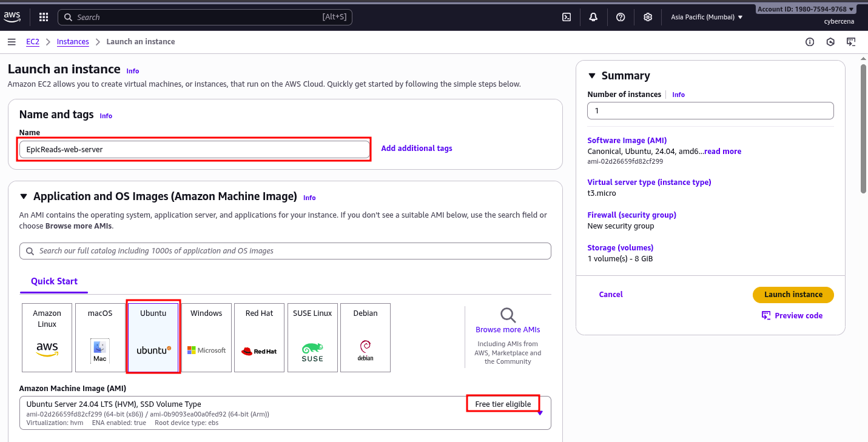
Task: Open the settings gear icon
Action: pyautogui.click(x=648, y=17)
